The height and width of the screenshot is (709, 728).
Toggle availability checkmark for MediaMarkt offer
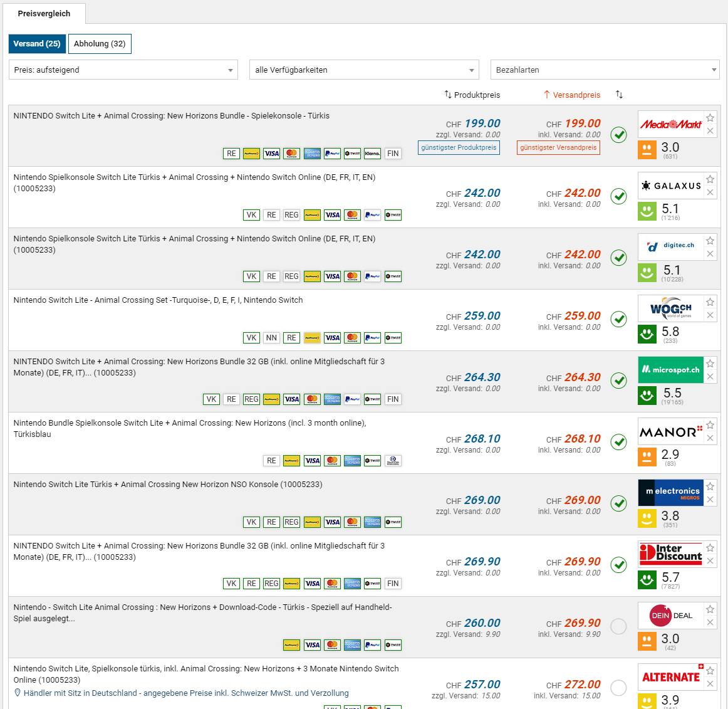click(x=618, y=135)
